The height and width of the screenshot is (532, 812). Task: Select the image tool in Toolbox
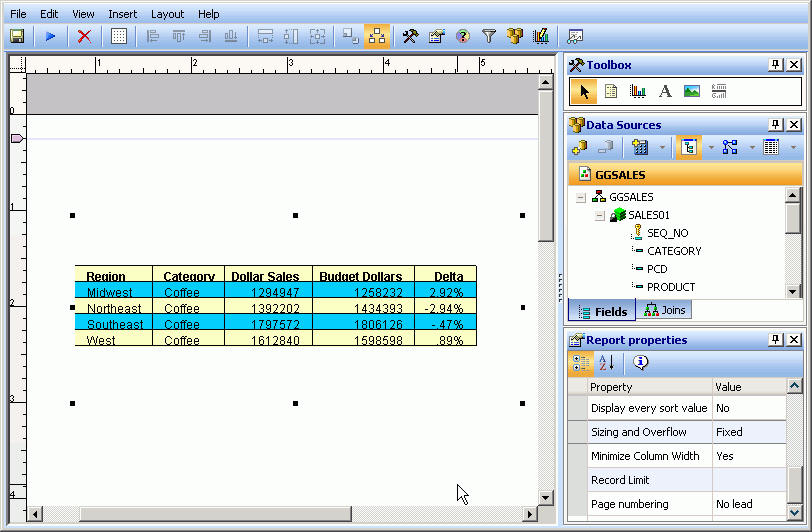click(x=692, y=92)
